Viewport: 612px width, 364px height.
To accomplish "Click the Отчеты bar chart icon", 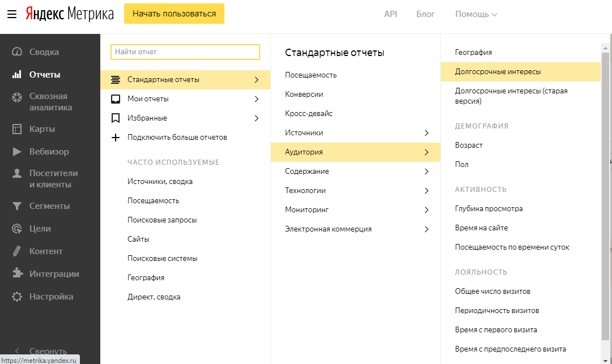I will [x=17, y=74].
